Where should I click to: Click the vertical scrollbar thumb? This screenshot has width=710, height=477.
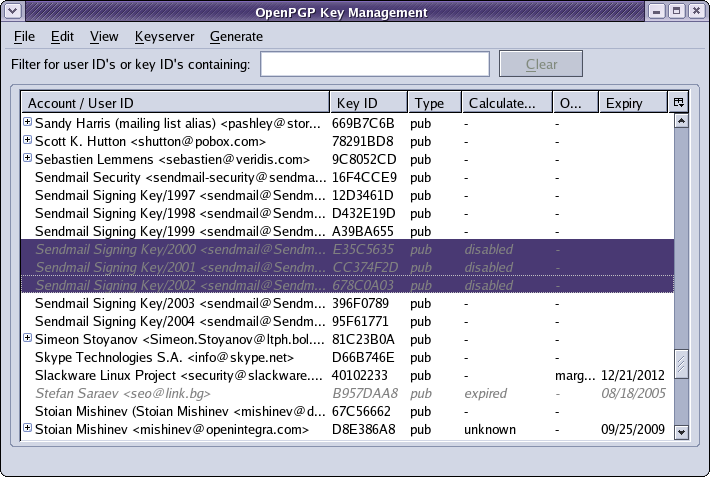click(681, 364)
